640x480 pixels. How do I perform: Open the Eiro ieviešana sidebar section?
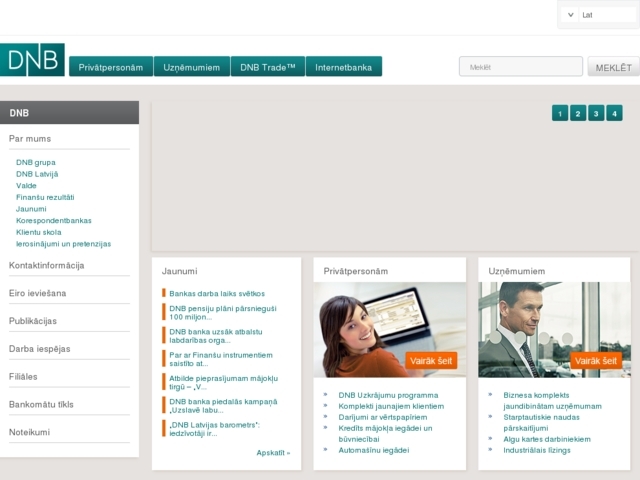point(38,293)
